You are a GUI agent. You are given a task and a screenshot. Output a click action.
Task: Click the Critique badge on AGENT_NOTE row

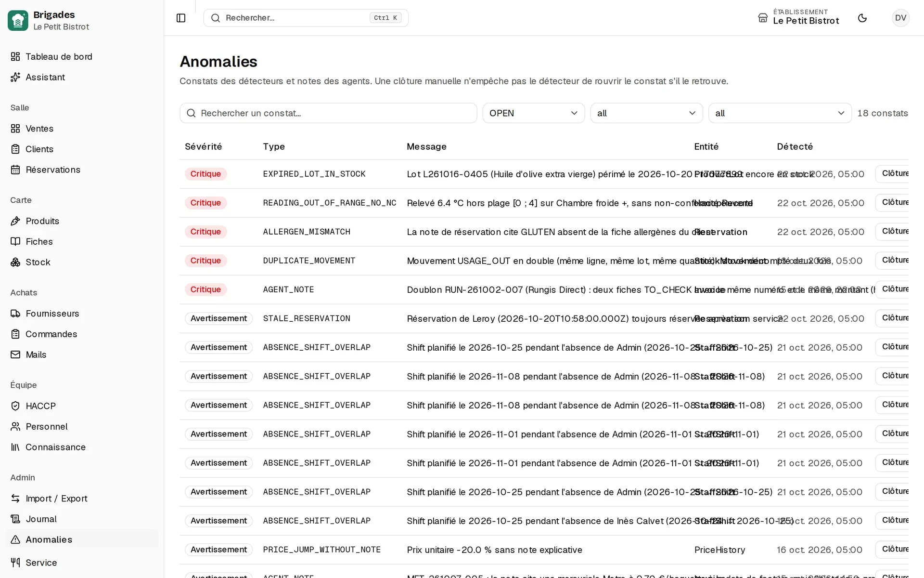point(205,289)
